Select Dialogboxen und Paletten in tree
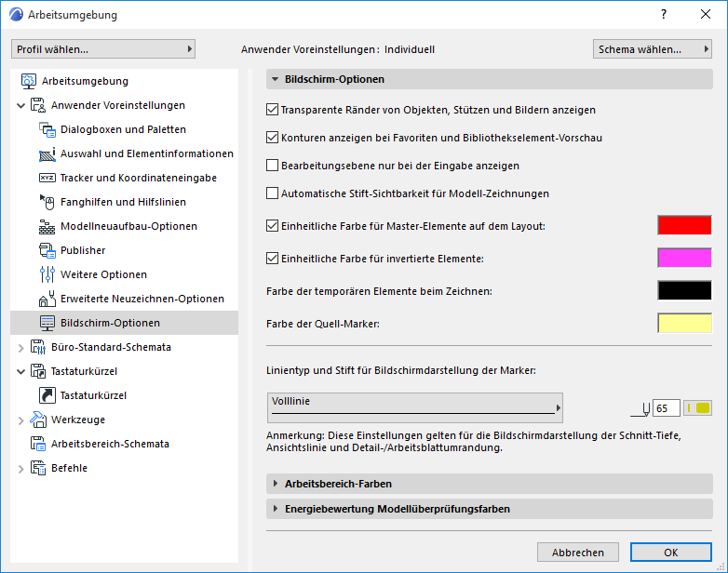Screen dimensions: 728x573 [123, 129]
